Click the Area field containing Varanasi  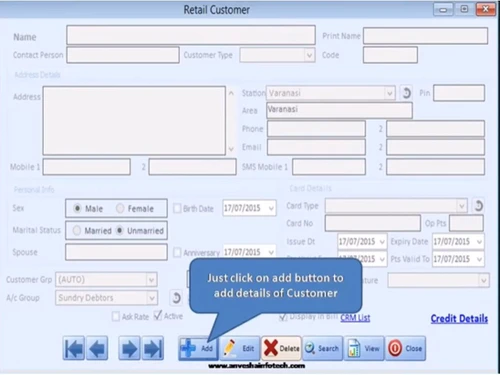click(x=339, y=110)
